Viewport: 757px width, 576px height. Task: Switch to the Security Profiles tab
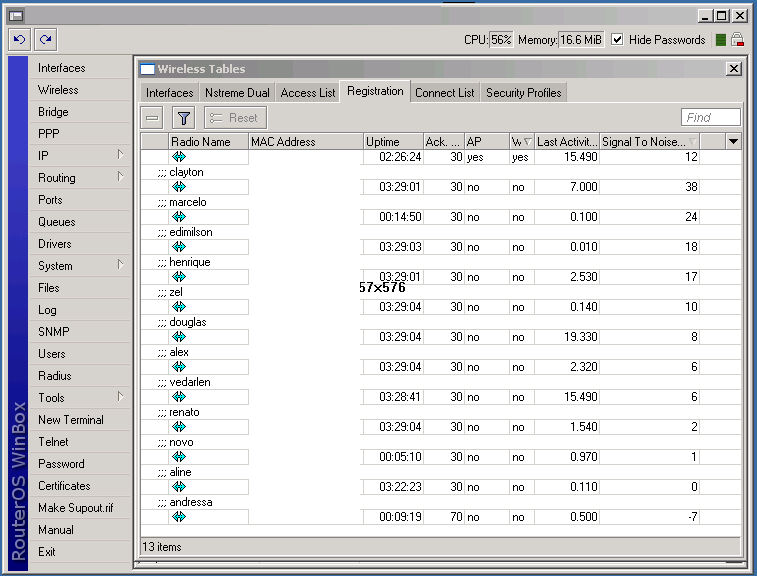pos(523,93)
